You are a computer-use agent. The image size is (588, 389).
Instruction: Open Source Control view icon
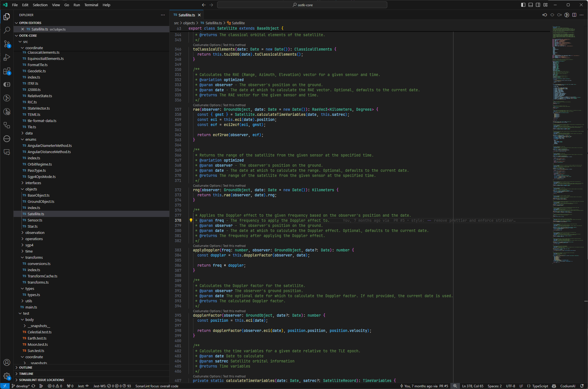click(x=7, y=44)
